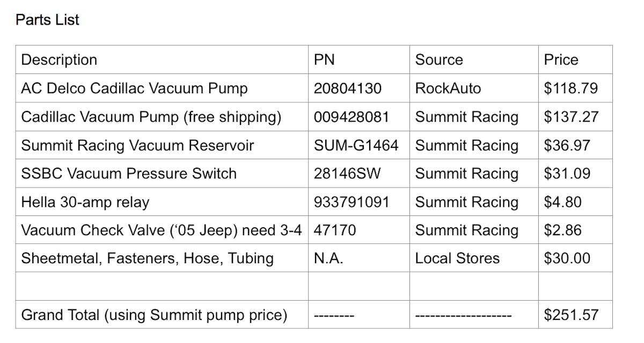Viewport: 644px width, 343px height.
Task: Select part number SUM-G1464
Action: click(x=356, y=145)
